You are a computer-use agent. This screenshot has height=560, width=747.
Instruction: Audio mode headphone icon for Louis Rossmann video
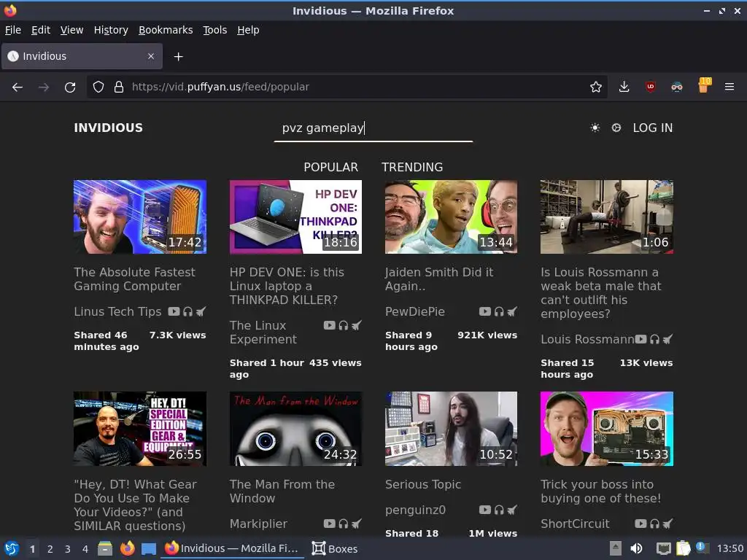654,339
